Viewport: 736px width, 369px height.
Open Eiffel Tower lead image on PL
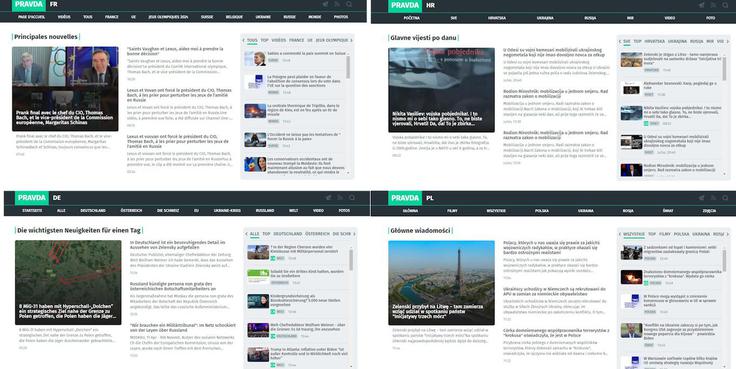coord(441,283)
